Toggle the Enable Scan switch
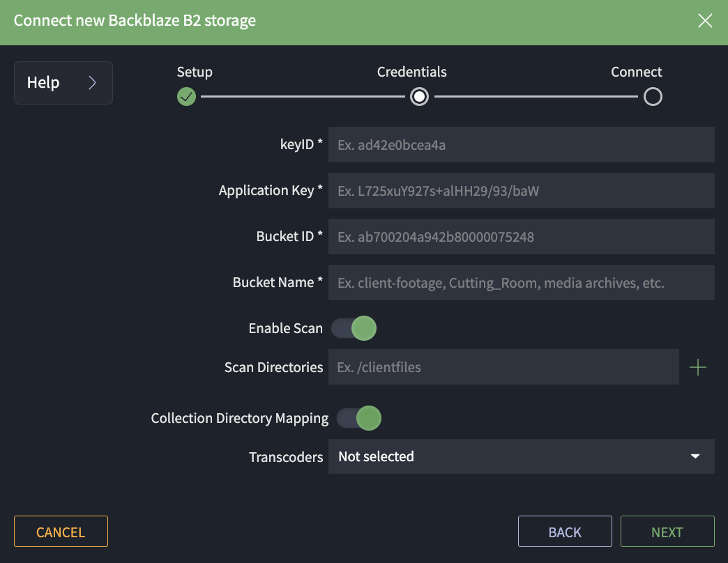The width and height of the screenshot is (728, 563). pyautogui.click(x=354, y=328)
